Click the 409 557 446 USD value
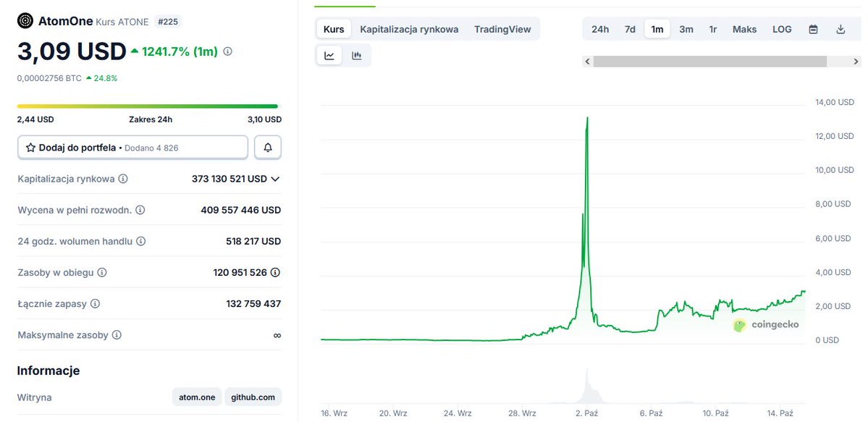Viewport: 868px width, 422px height. pyautogui.click(x=241, y=210)
